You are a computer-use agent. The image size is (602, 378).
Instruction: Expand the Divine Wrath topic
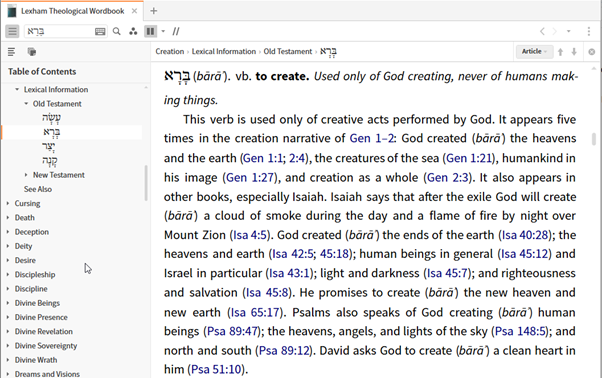coord(8,360)
